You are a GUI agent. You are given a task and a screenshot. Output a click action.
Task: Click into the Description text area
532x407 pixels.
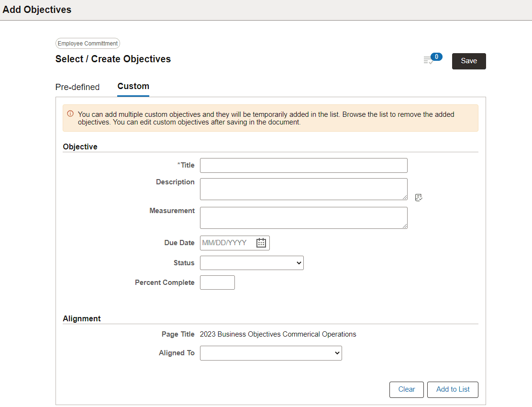301,189
